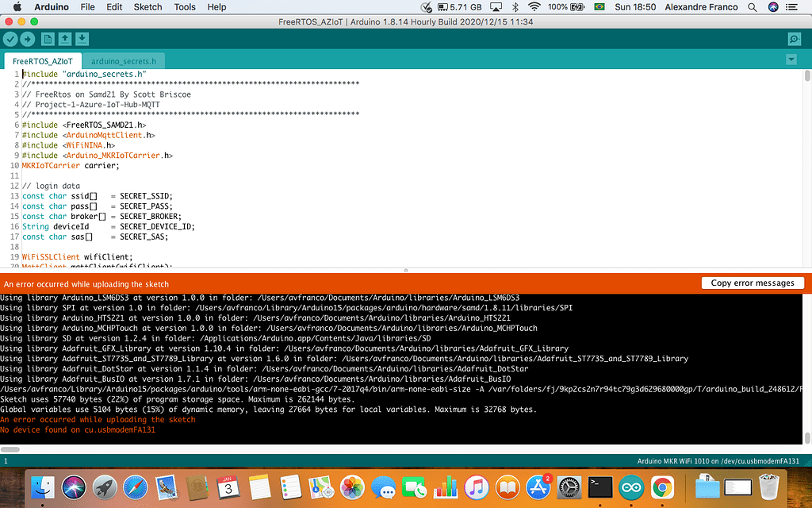Click the Sun 18:50 clock

tap(635, 7)
